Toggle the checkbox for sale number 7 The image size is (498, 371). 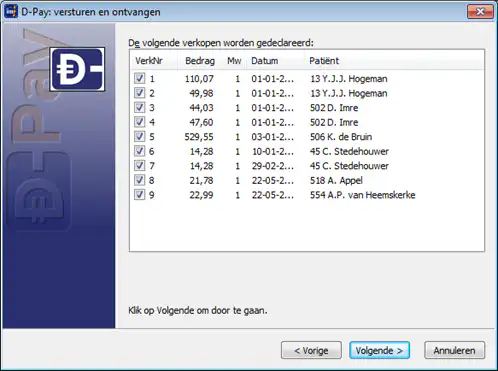139,166
